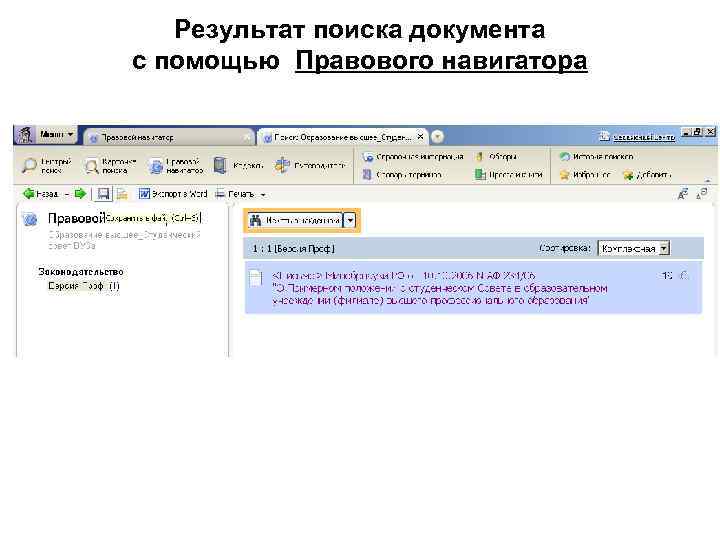
Task: Close the Поиск: Образование высшее tab
Action: pyautogui.click(x=420, y=137)
